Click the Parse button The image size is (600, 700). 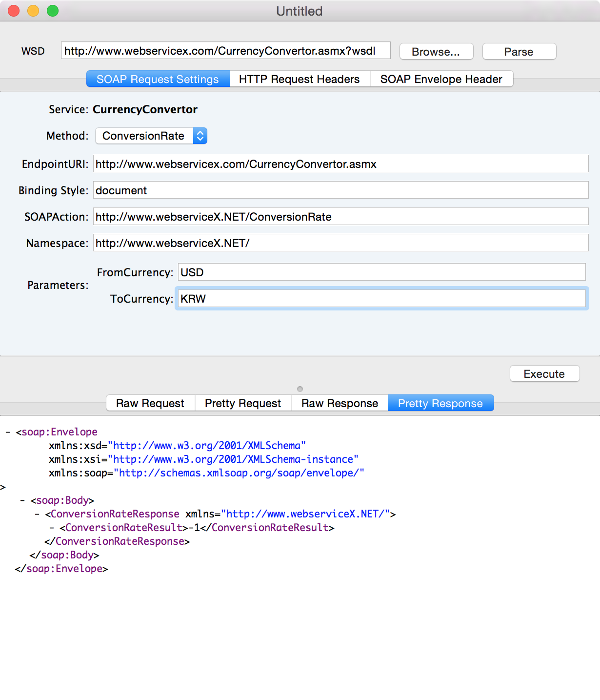[519, 52]
